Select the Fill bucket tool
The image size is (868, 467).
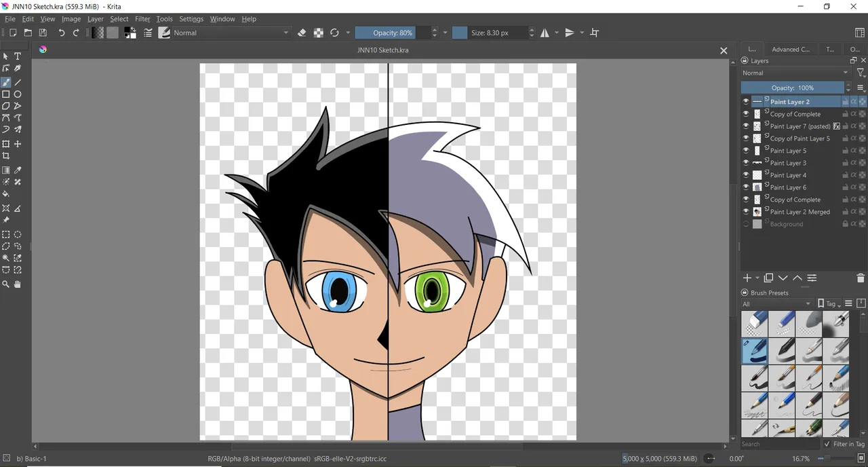[x=5, y=194]
